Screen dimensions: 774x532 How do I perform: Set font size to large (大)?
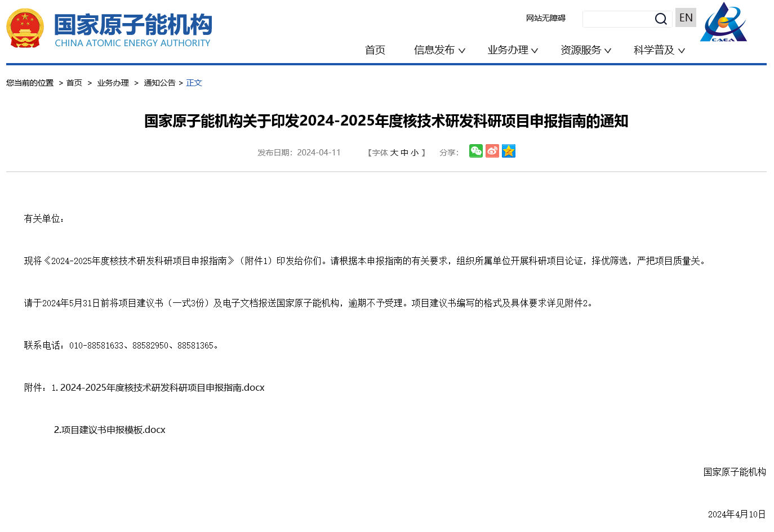(394, 153)
